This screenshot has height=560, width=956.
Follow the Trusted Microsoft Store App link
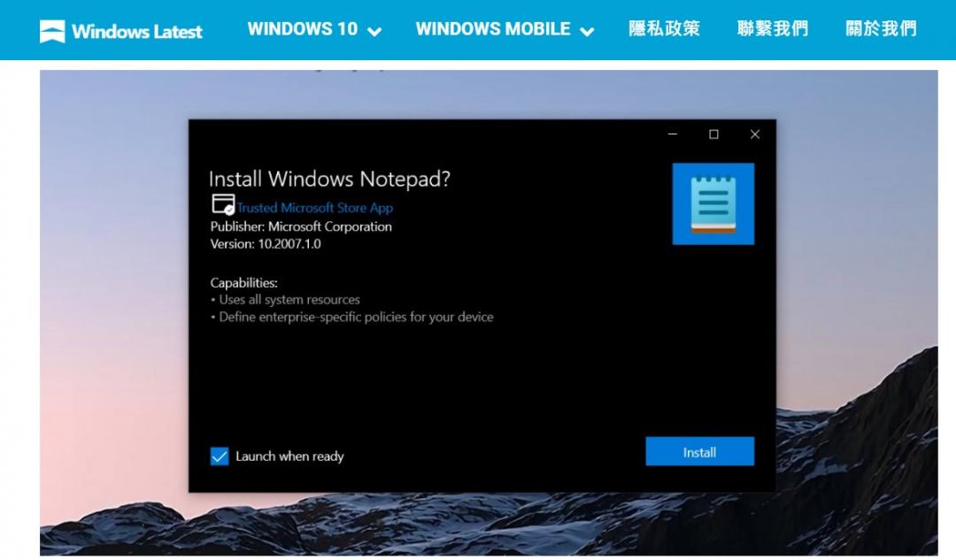coord(314,208)
